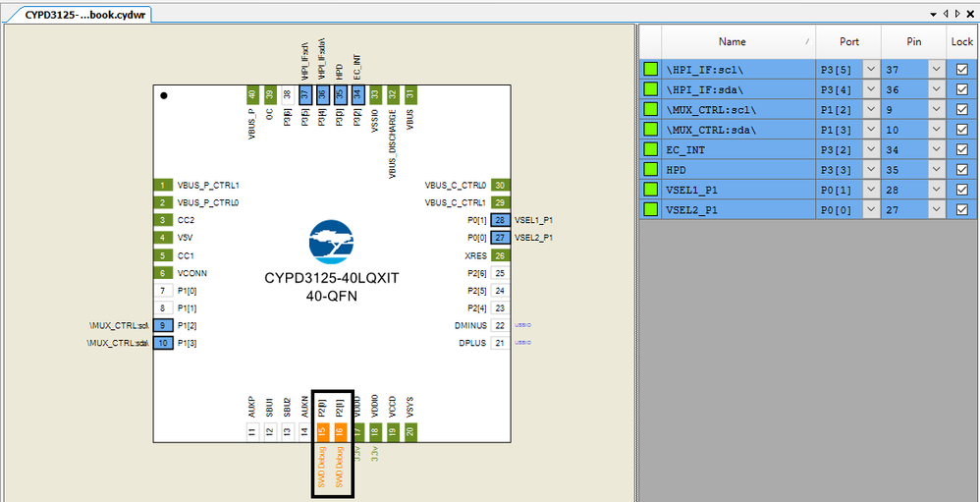Select pin 1 VBUS_P_CTRL1 on the chip
Viewport: 980px width, 502px height.
pyautogui.click(x=162, y=185)
